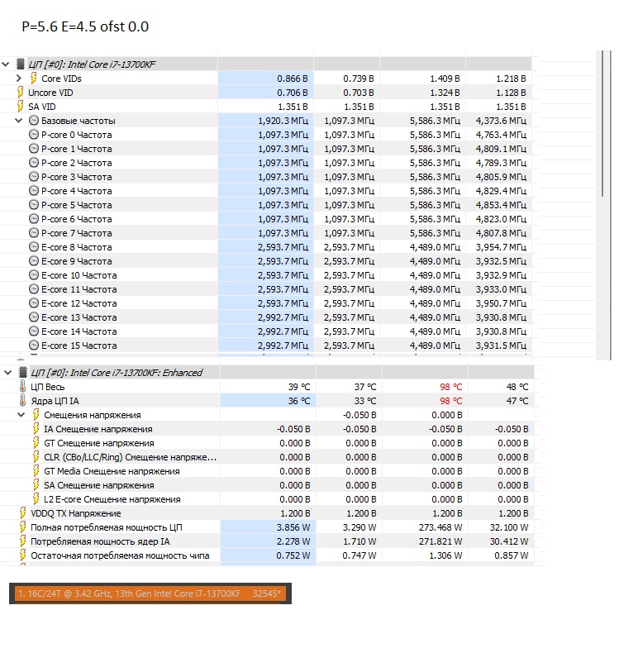Image resolution: width=619 pixels, height=672 pixels.
Task: Click the 1.409 В maximum value of Core VIDs
Action: (445, 79)
